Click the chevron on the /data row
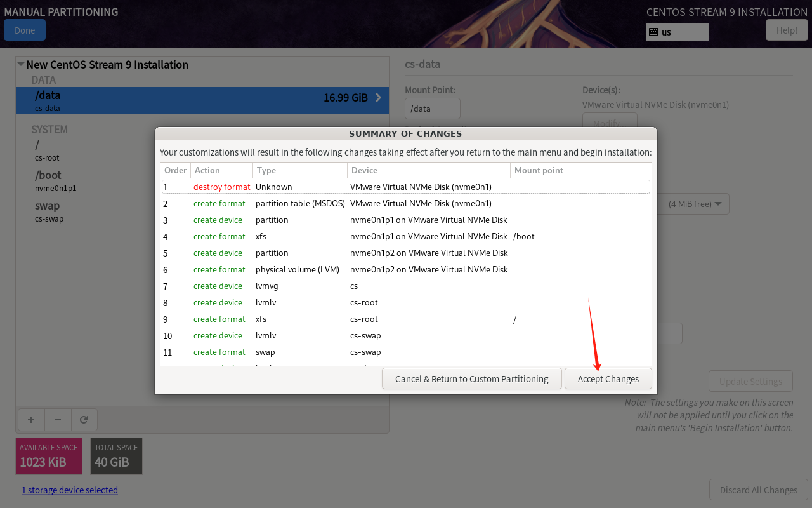Image resolution: width=812 pixels, height=508 pixels. 378,97
